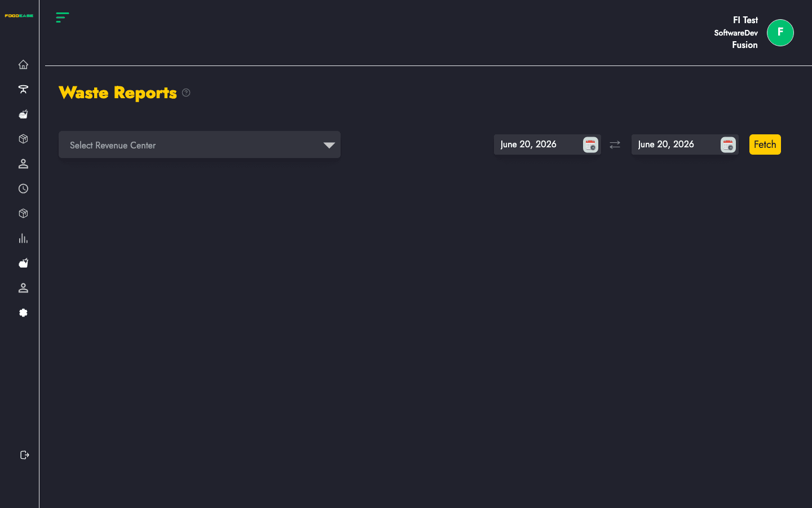The width and height of the screenshot is (812, 508).
Task: Expand the Select Revenue Center dropdown
Action: point(200,144)
